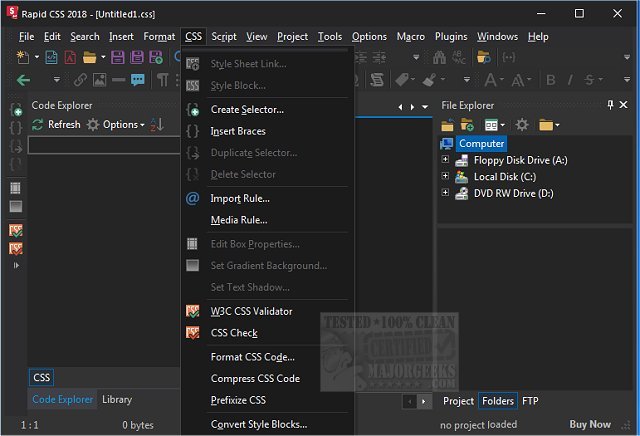Click the CSS language tab button
The height and width of the screenshot is (436, 640).
point(41,378)
